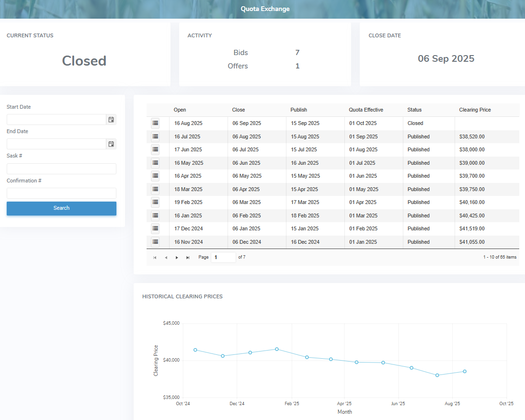Jump to the first page of exchange results

[x=155, y=257]
